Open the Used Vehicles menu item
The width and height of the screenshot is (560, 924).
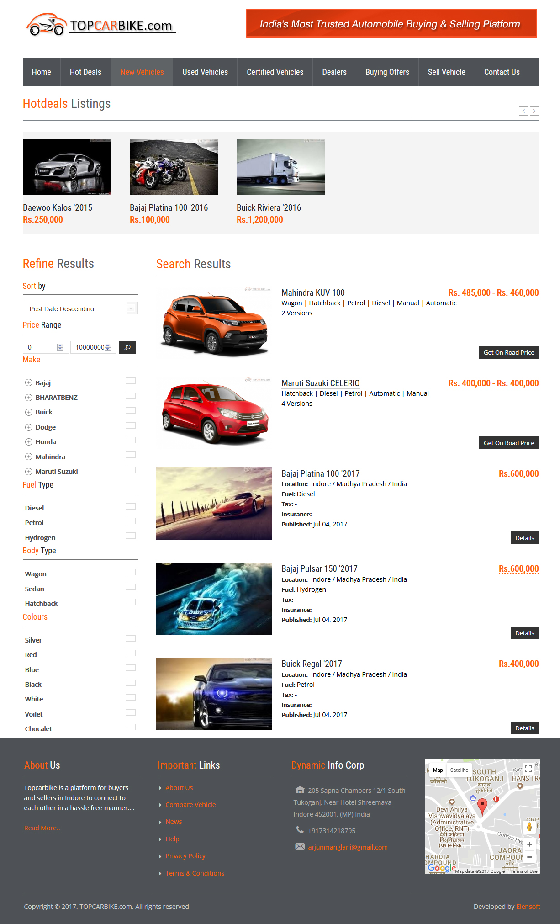point(205,72)
